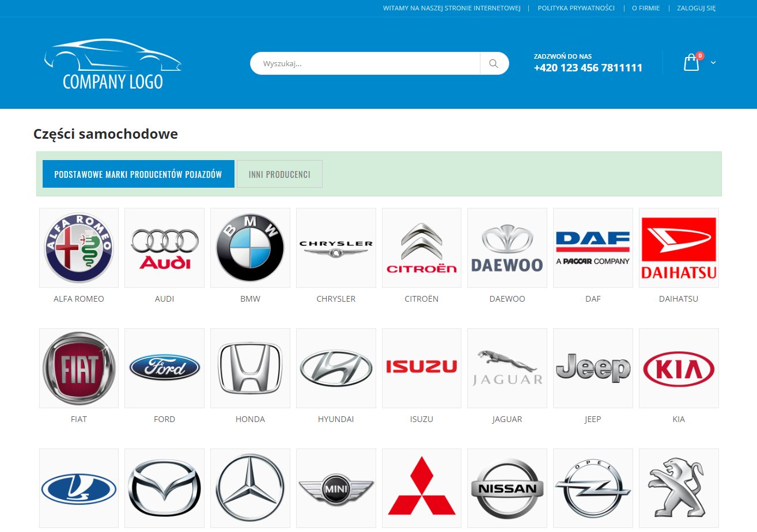The height and width of the screenshot is (532, 757).
Task: Focus the Wyszukaj search field
Action: (365, 63)
